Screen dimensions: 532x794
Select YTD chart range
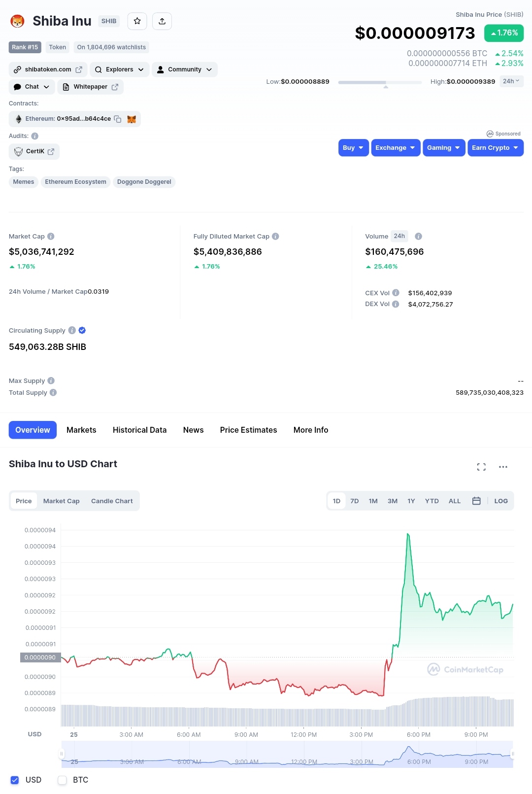pos(432,501)
